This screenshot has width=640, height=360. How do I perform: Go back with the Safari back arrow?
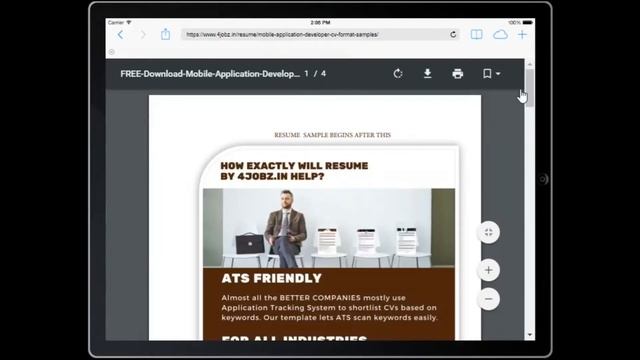(x=120, y=35)
